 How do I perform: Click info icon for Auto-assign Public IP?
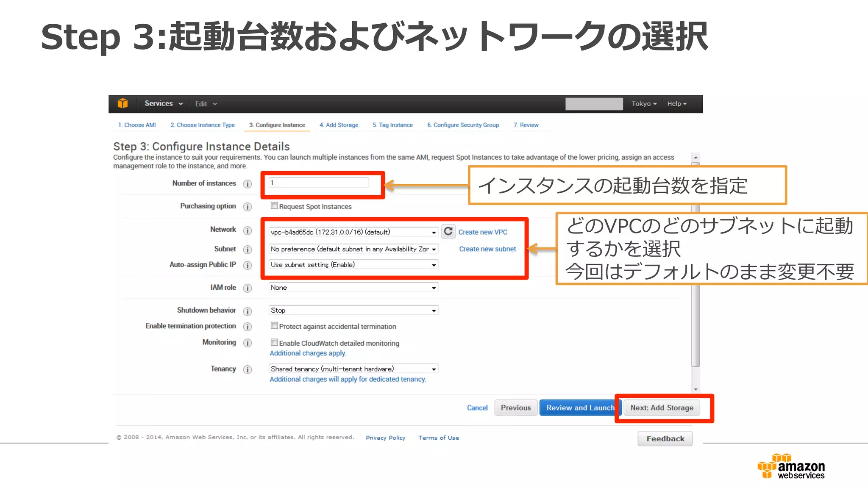click(248, 265)
